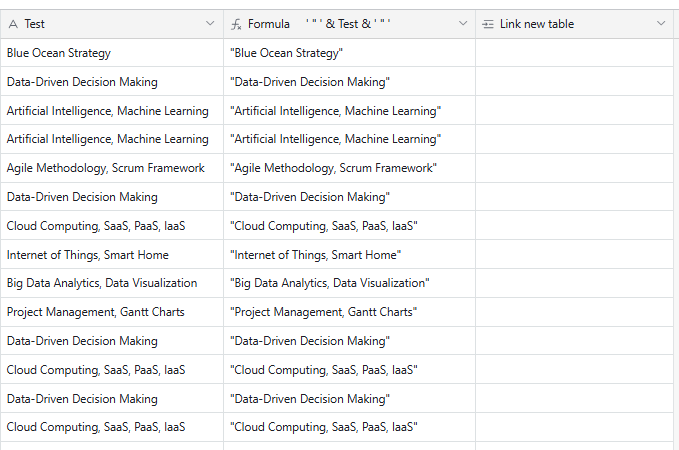The height and width of the screenshot is (450, 679).
Task: Select Link new table cell in Agile Methodology row
Action: point(574,168)
